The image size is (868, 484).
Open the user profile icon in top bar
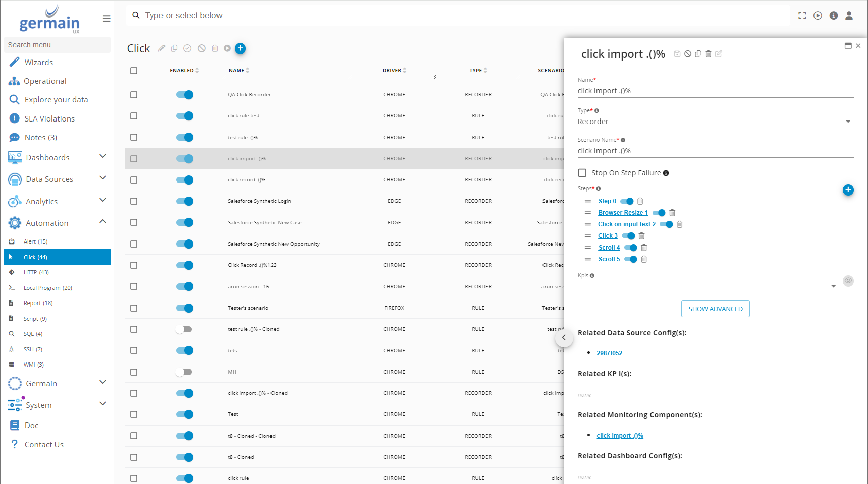click(x=849, y=16)
